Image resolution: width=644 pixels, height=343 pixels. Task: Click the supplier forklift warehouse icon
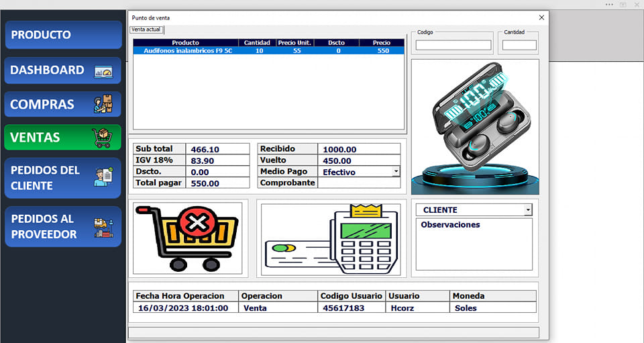(x=103, y=228)
